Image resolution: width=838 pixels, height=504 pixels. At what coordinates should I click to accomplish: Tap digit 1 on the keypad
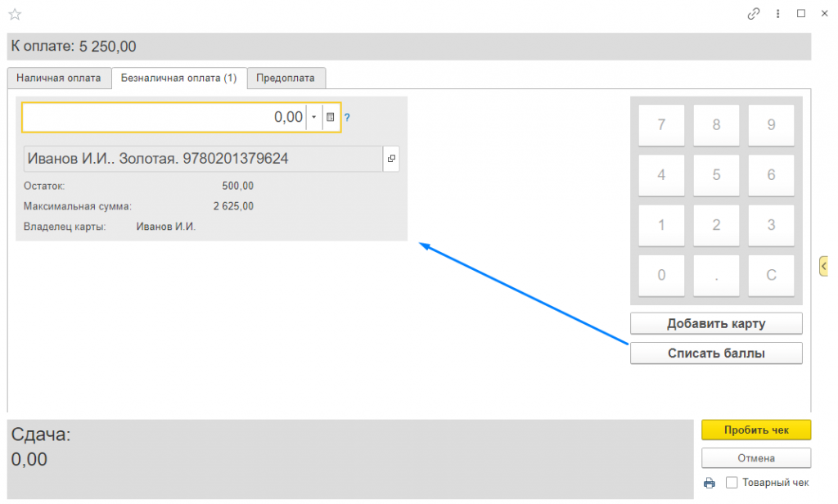(x=661, y=225)
